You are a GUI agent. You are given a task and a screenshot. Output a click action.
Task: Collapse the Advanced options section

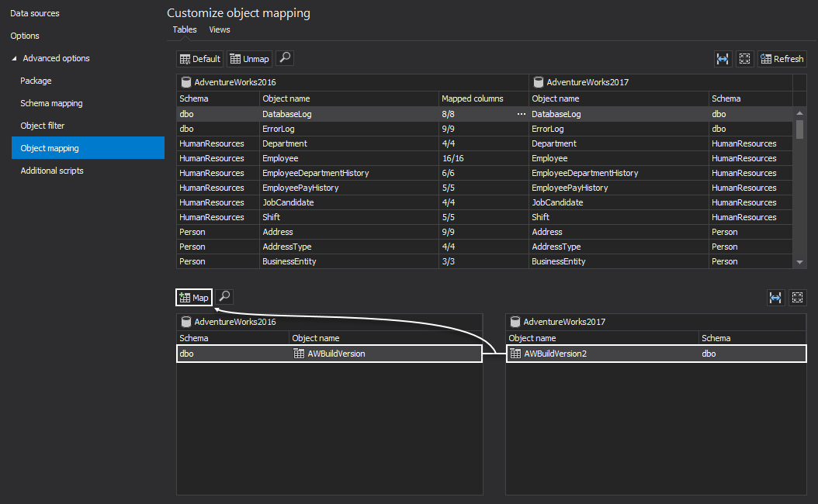tap(15, 59)
